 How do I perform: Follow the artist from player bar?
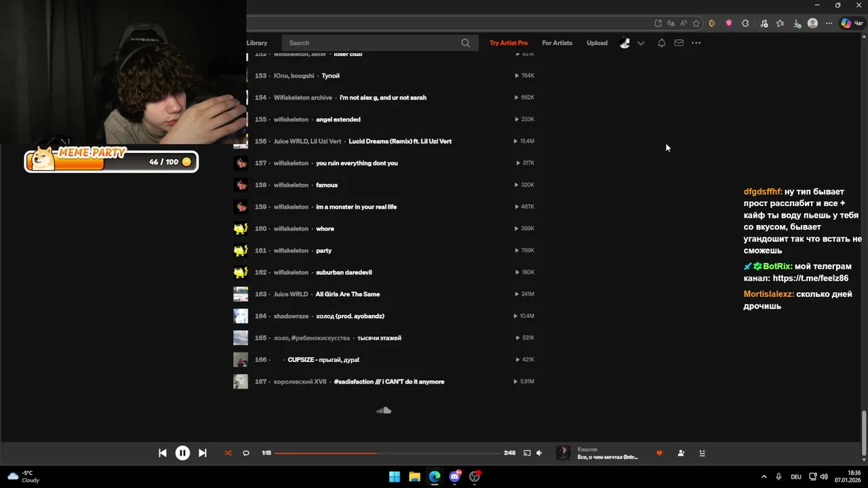pyautogui.click(x=681, y=453)
